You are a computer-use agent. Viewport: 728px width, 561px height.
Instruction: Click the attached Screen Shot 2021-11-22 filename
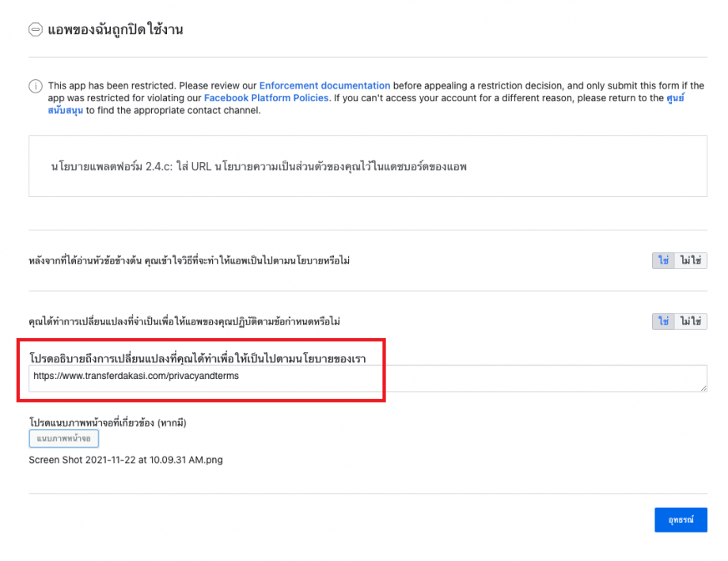click(126, 460)
